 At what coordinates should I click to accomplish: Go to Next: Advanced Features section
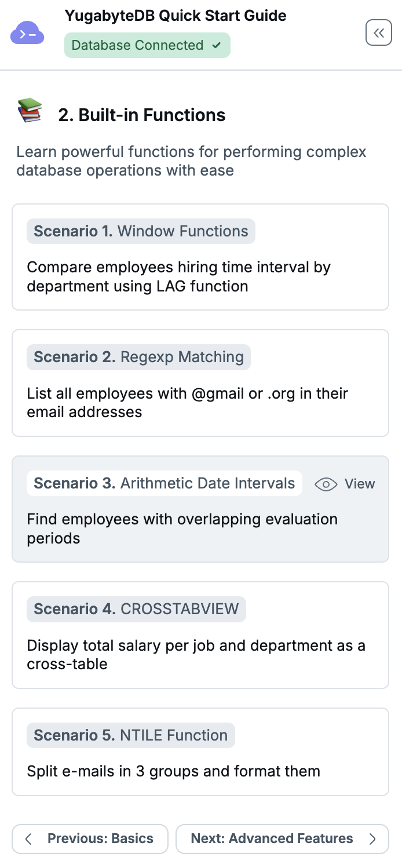click(x=282, y=838)
